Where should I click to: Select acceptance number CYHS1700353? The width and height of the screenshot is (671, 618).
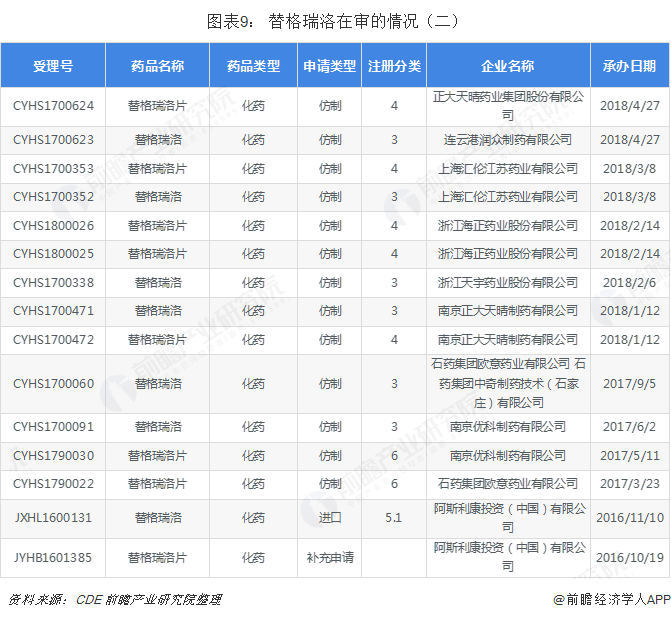tap(53, 169)
